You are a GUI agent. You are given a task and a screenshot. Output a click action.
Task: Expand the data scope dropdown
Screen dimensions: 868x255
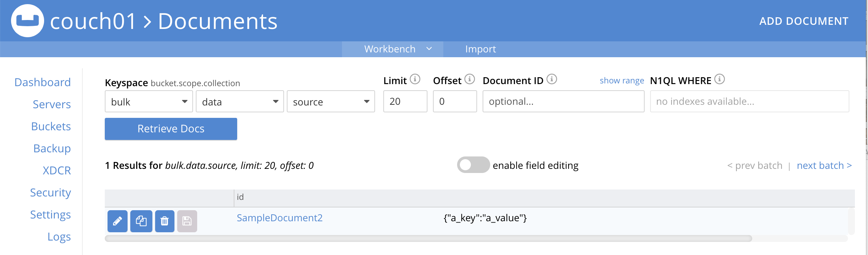[x=240, y=102]
